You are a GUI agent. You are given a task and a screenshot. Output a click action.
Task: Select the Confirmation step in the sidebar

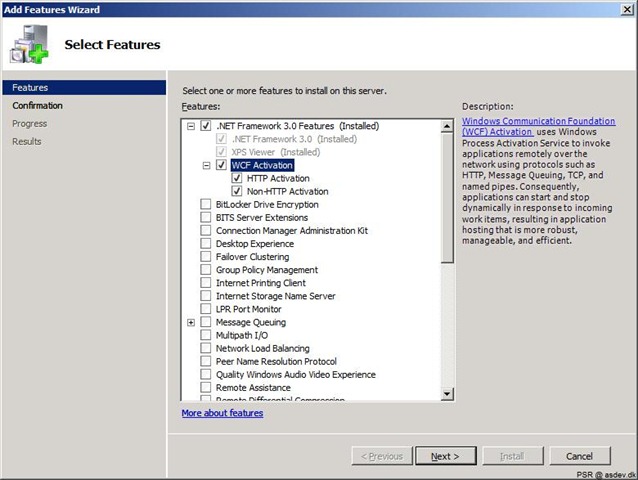tap(37, 105)
